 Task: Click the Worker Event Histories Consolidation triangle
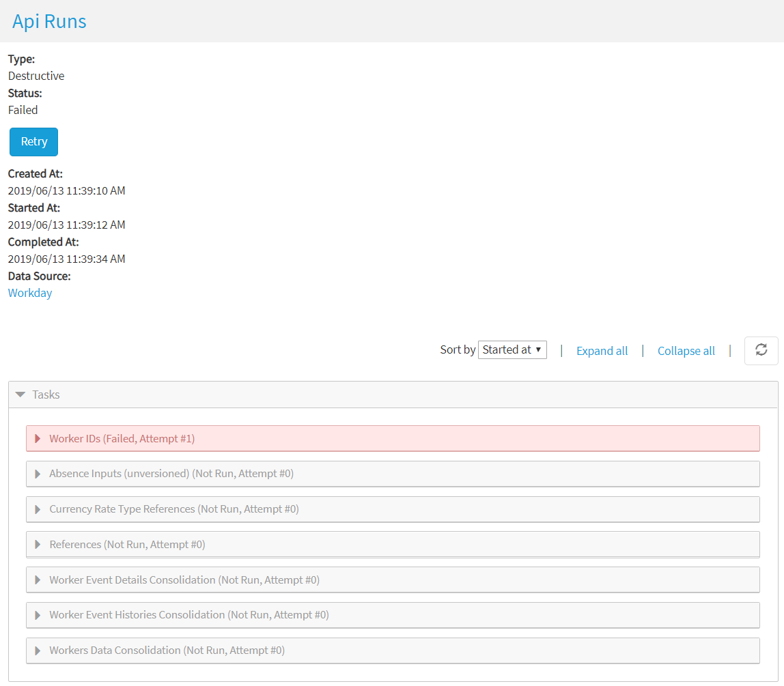(x=38, y=615)
